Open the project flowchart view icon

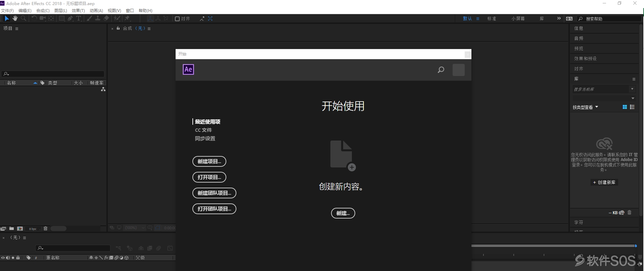103,89
